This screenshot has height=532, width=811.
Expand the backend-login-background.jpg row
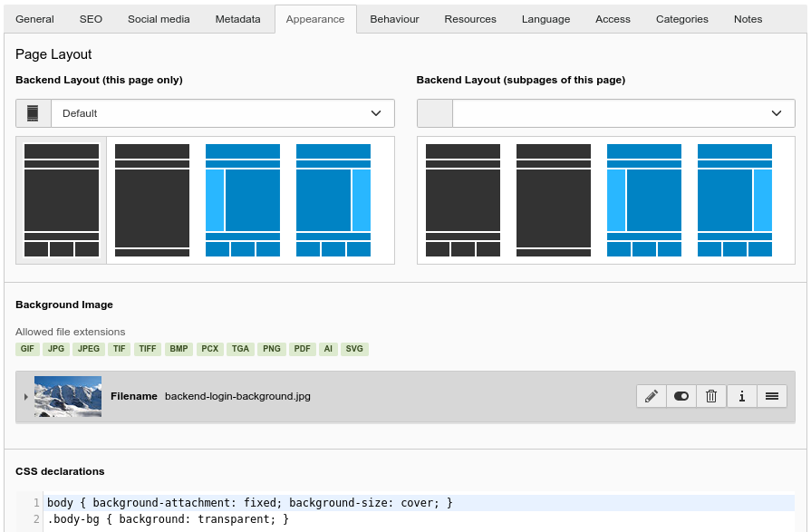(25, 396)
